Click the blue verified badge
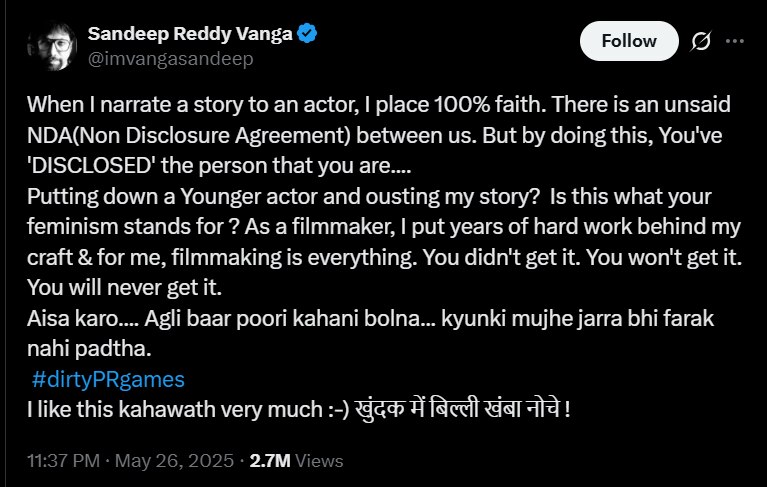The height and width of the screenshot is (487, 767). 309,34
